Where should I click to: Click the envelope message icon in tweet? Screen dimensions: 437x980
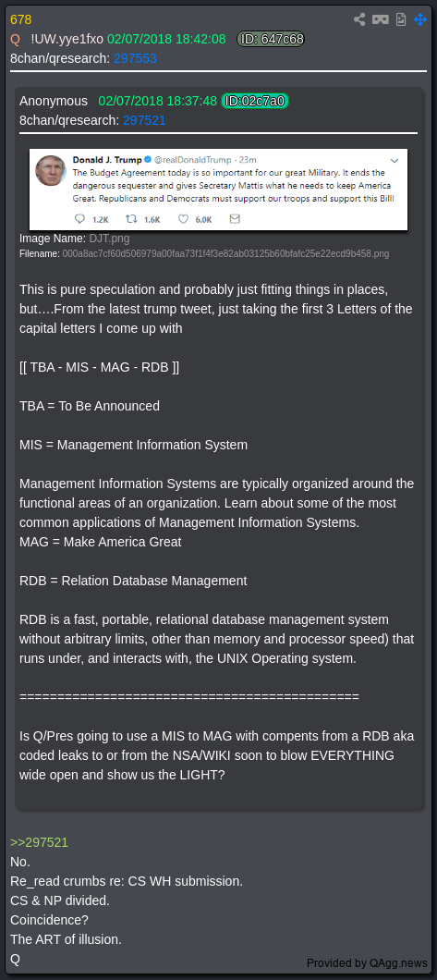coord(235,219)
